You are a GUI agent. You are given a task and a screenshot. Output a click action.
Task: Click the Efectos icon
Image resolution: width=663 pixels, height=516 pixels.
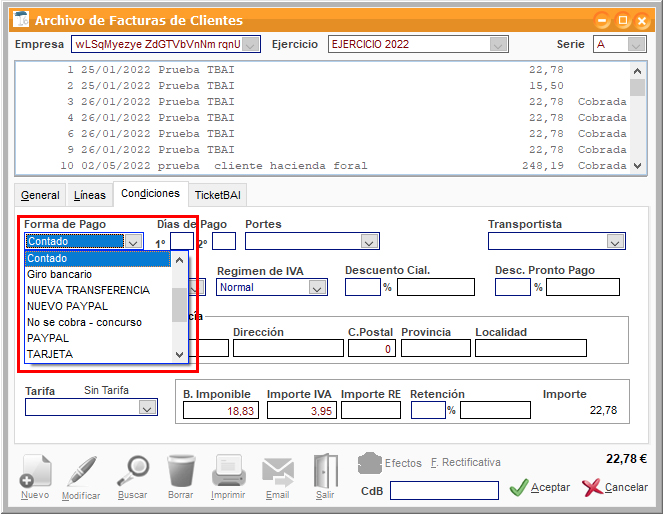[x=370, y=463]
